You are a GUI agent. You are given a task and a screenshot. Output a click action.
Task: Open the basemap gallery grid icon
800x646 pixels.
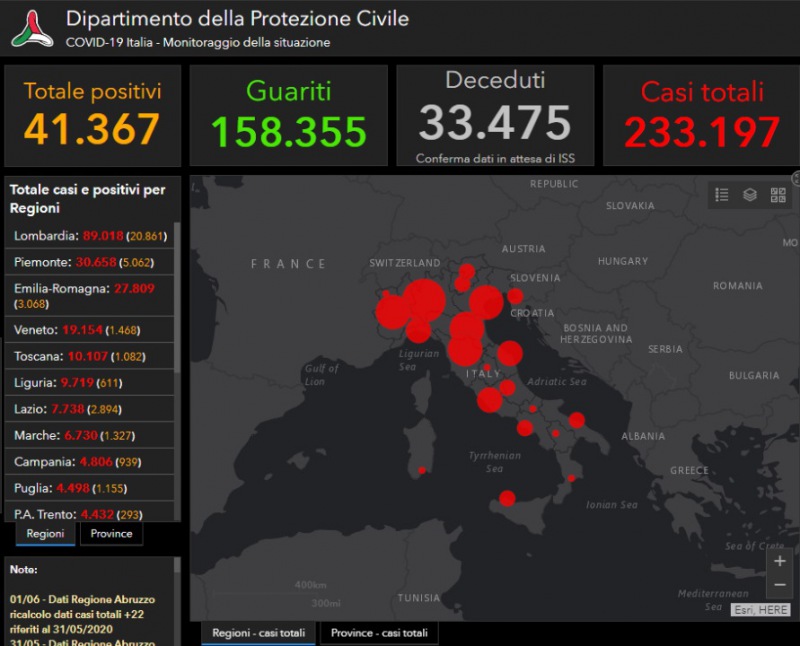tap(777, 195)
